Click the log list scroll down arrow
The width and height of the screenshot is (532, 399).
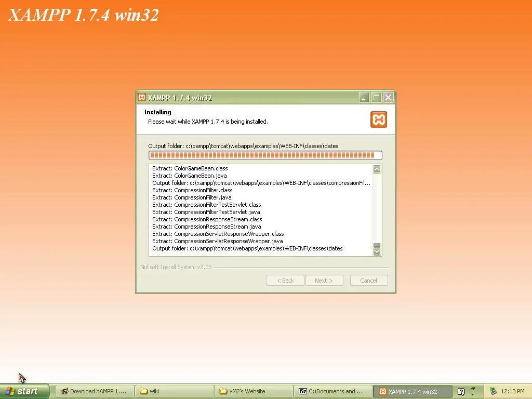point(377,251)
